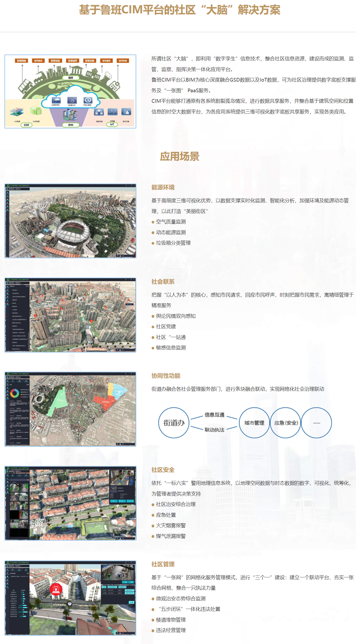Click the 微观治安态势综合监测 bullet item
The width and height of the screenshot is (356, 644).
point(179,599)
